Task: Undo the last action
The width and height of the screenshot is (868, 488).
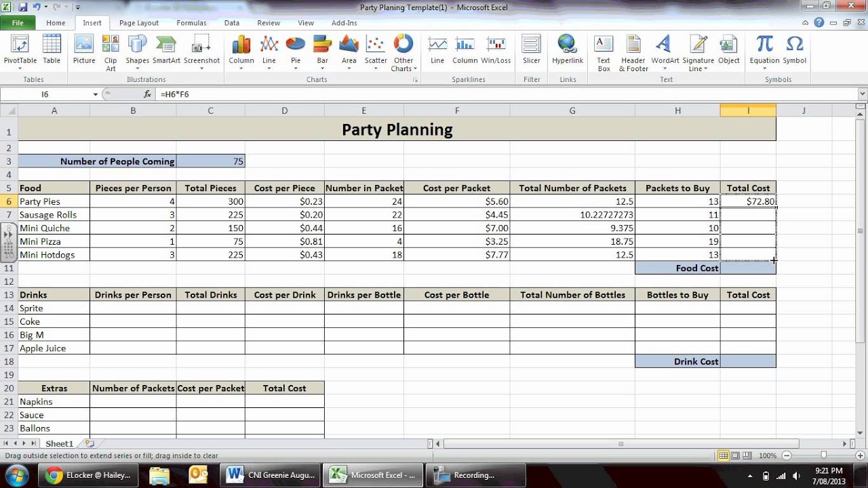Action: click(38, 7)
